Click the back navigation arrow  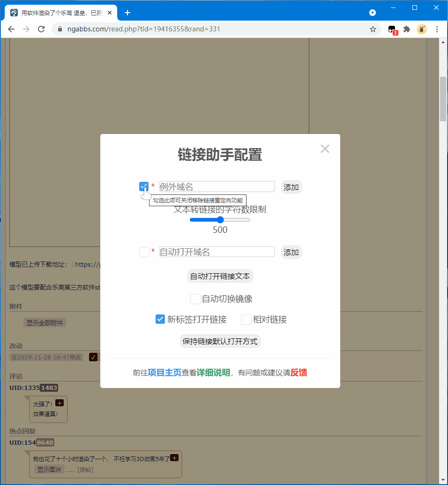click(x=11, y=29)
